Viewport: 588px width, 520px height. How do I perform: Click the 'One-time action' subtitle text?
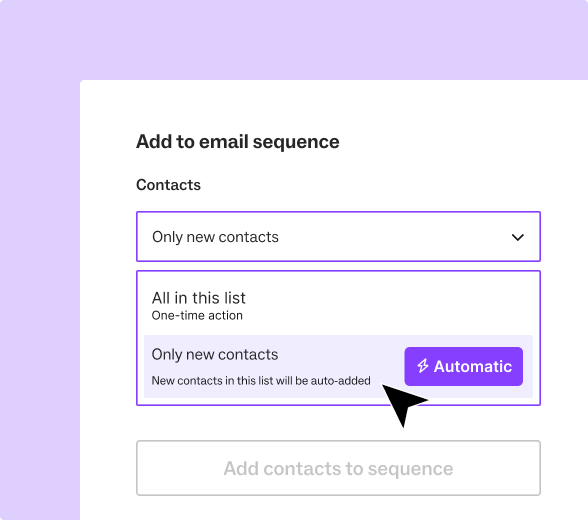click(x=197, y=316)
